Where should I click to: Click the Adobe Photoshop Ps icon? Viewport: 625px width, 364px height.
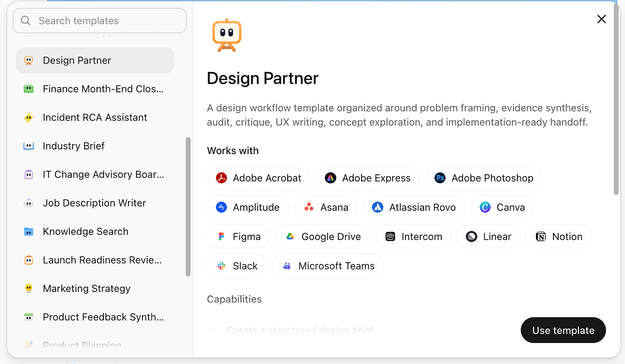point(440,178)
